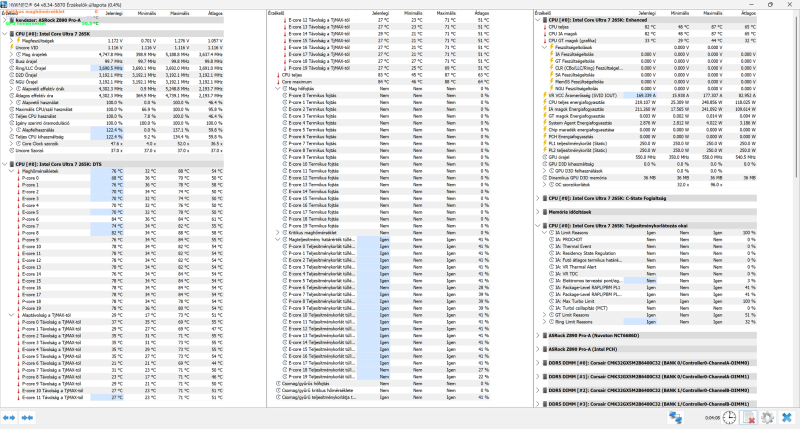This screenshot has width=800, height=429.
Task: Expand CPU C-State Foglaltság group
Action: pyautogui.click(x=538, y=198)
